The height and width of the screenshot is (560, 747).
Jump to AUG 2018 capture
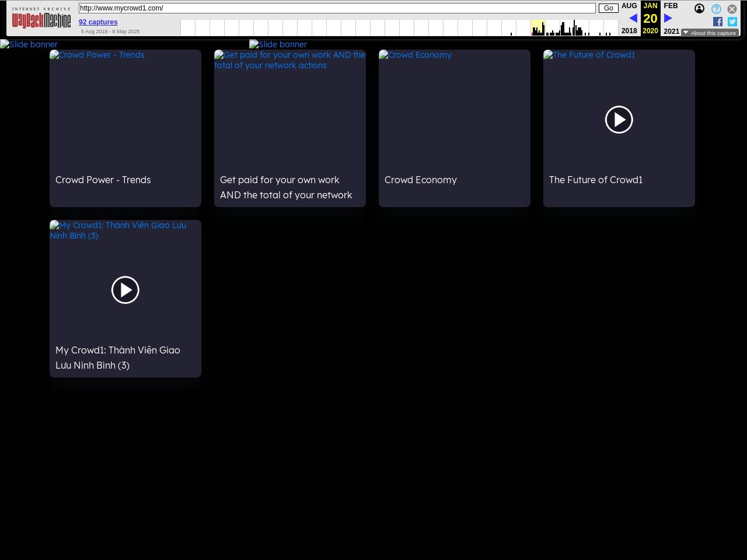pos(629,18)
